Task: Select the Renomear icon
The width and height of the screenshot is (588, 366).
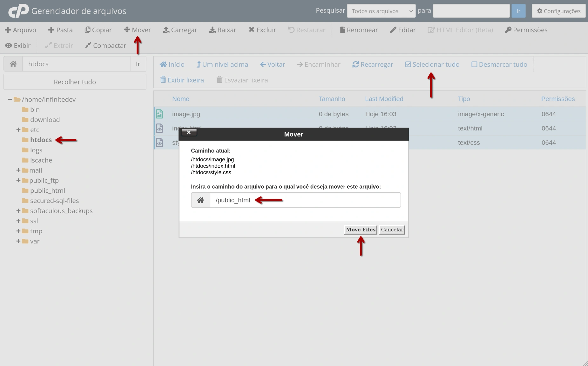Action: pos(358,30)
